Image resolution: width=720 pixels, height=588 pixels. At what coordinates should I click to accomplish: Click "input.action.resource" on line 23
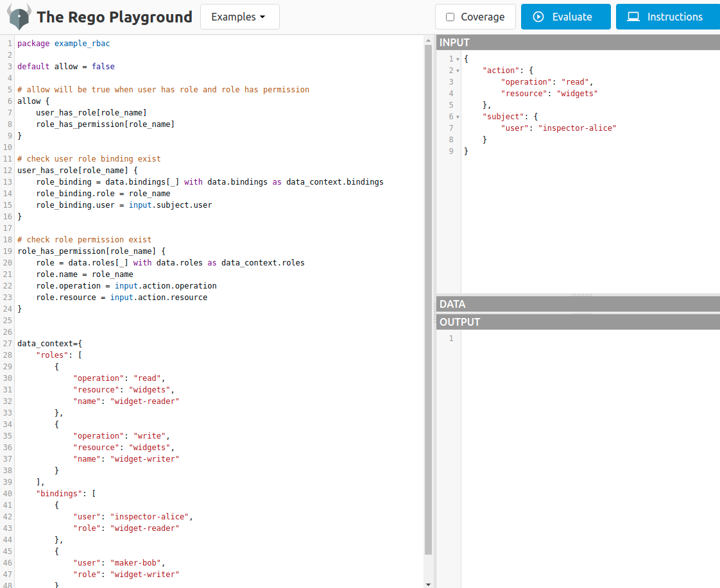[x=159, y=298]
